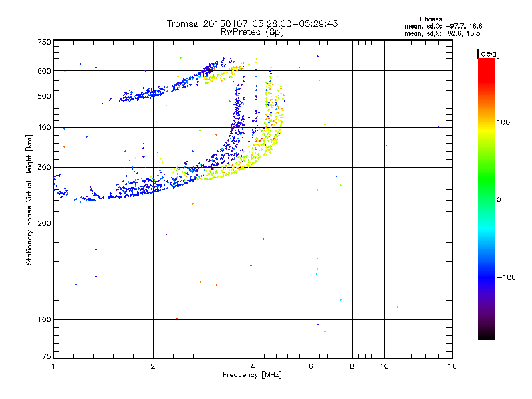Viewport: 532px width, 399px height.
Task: Select the colorbar "-100" degree label
Action: coord(506,277)
